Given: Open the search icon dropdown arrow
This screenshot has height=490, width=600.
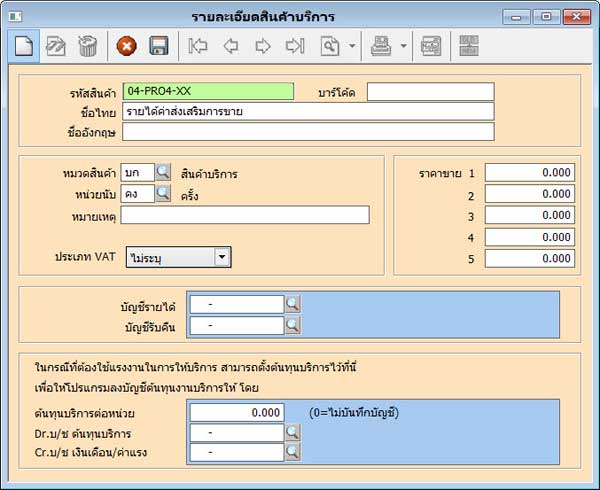Looking at the screenshot, I should (x=352, y=46).
